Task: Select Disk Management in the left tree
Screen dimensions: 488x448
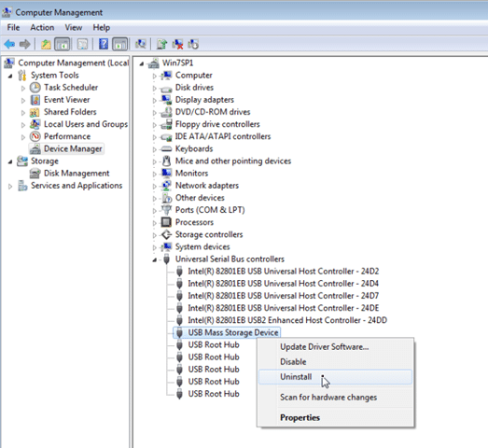Action: coord(77,173)
